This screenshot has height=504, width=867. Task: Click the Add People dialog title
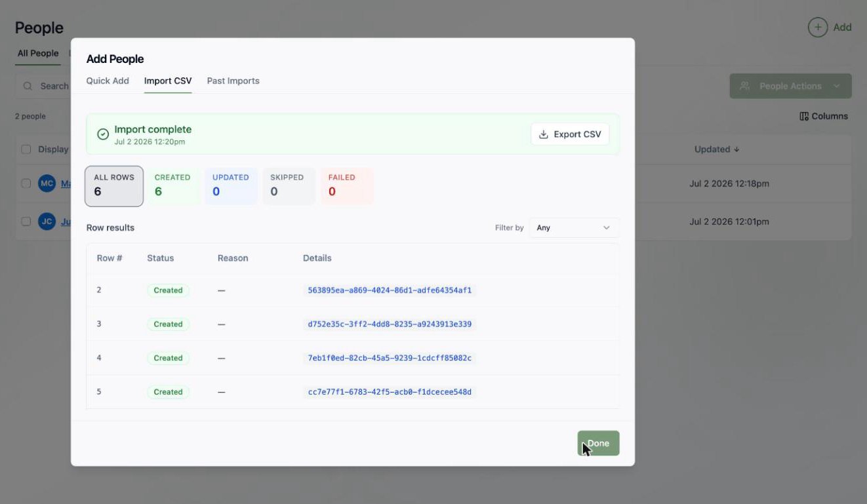pyautogui.click(x=115, y=59)
